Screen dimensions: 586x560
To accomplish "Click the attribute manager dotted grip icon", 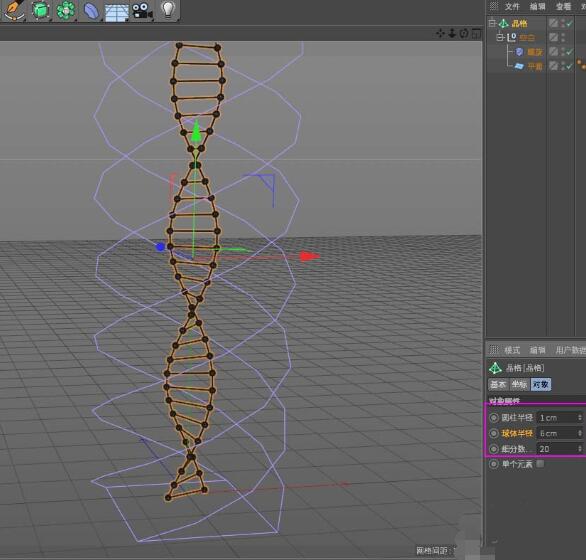I will 494,350.
